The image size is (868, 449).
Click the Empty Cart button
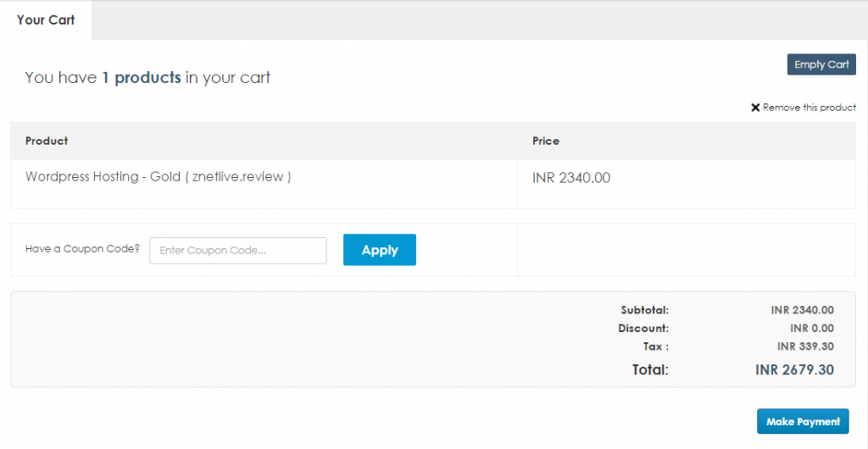coord(821,64)
